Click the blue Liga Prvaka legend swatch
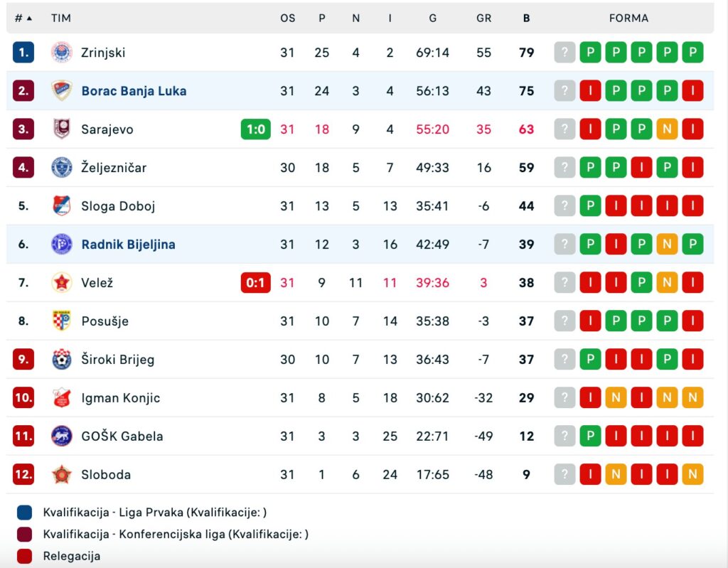728x568 pixels. [25, 513]
